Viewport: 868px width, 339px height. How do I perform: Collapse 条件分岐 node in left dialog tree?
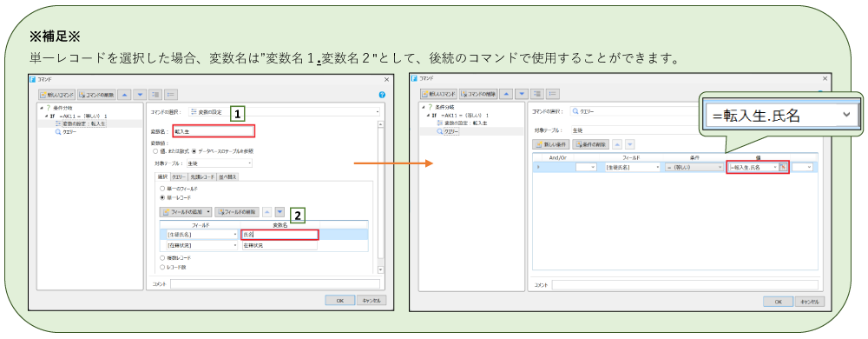tap(42, 108)
